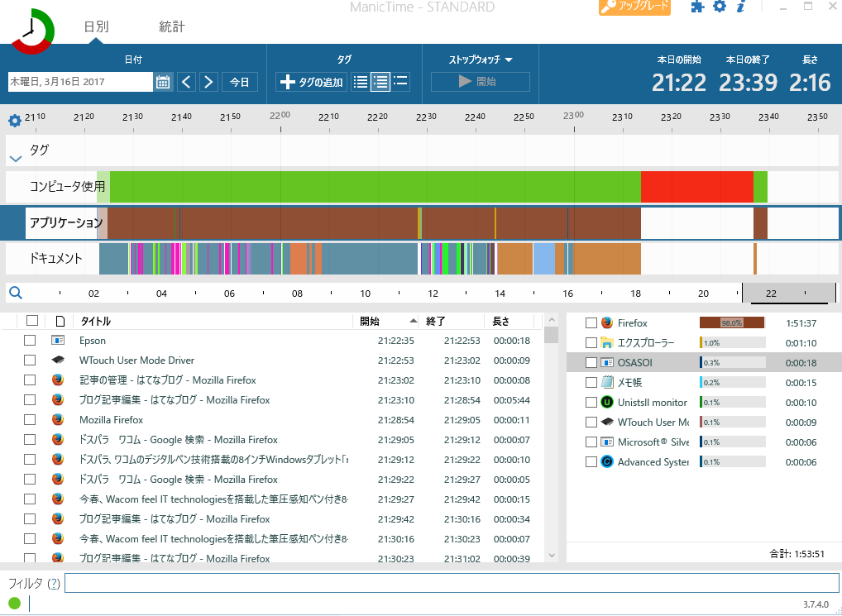Check the Firefox application checkbox
This screenshot has width=842, height=616.
591,323
